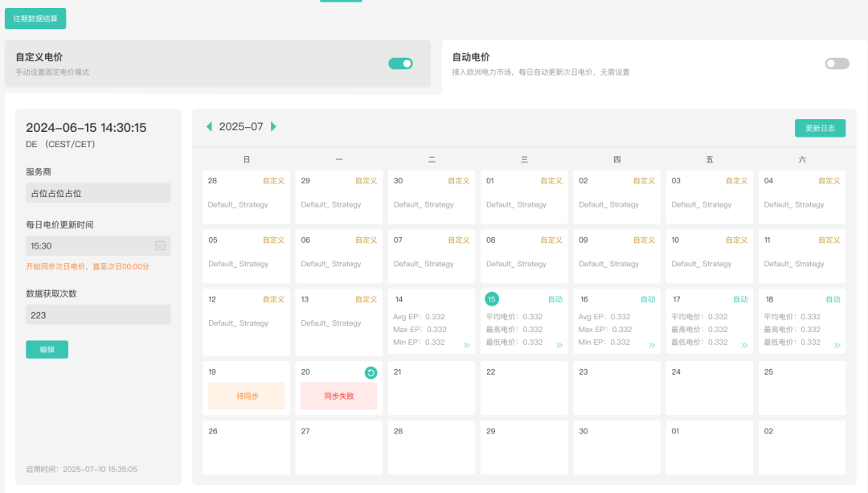Click the 同步失败 status on day 20
Screen dimensions: 868x493
tap(338, 396)
